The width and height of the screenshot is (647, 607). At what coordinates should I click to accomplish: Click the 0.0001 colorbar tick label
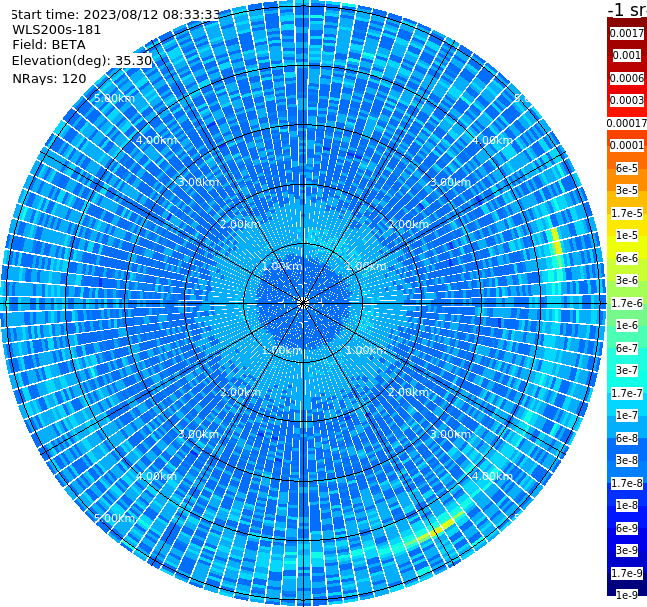[x=627, y=145]
